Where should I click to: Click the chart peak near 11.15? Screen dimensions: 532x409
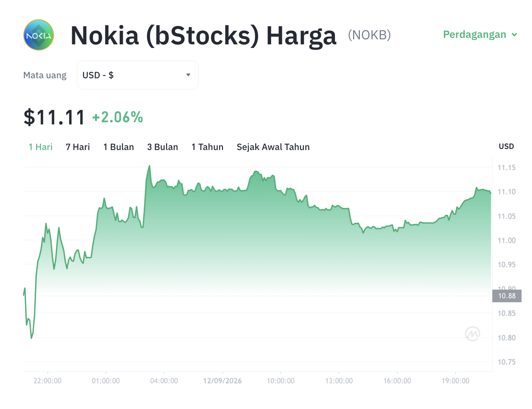(149, 166)
